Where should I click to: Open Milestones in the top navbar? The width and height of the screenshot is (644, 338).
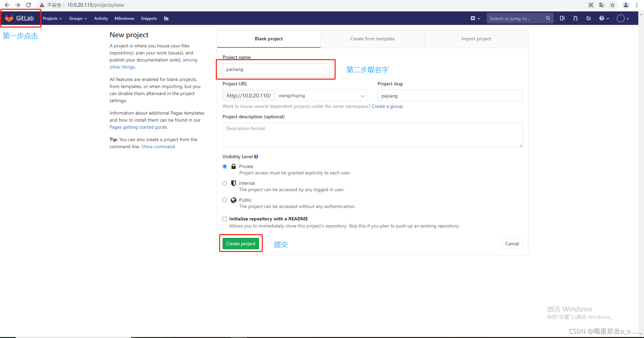coord(125,18)
